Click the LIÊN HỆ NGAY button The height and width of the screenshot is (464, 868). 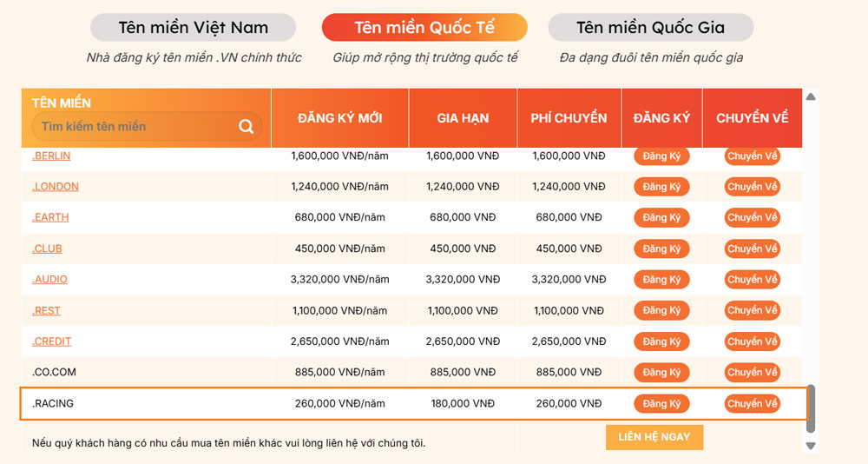click(654, 437)
